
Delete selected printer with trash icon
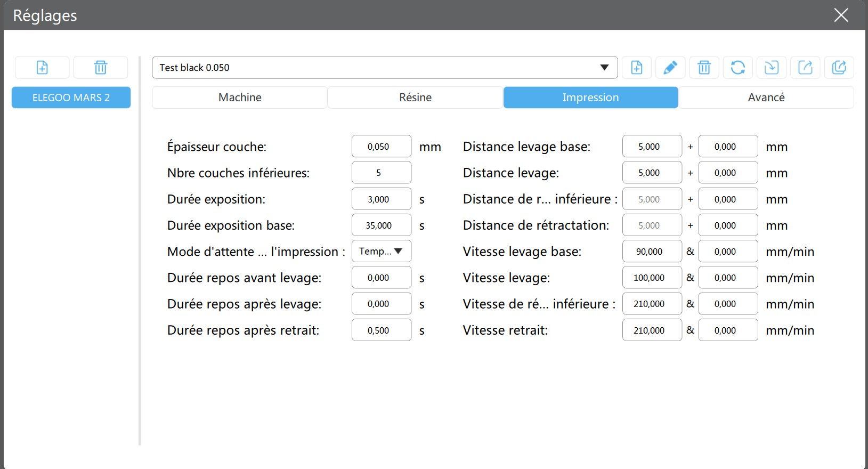pyautogui.click(x=101, y=68)
